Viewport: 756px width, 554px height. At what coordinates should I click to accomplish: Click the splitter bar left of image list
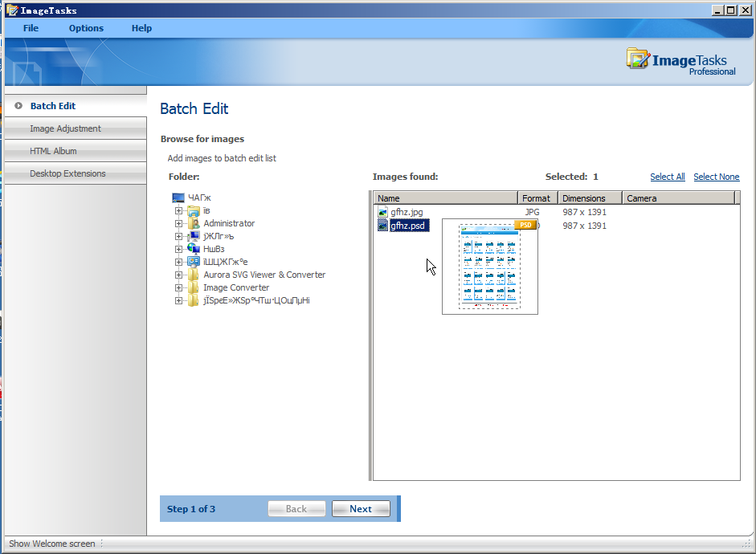(x=370, y=336)
